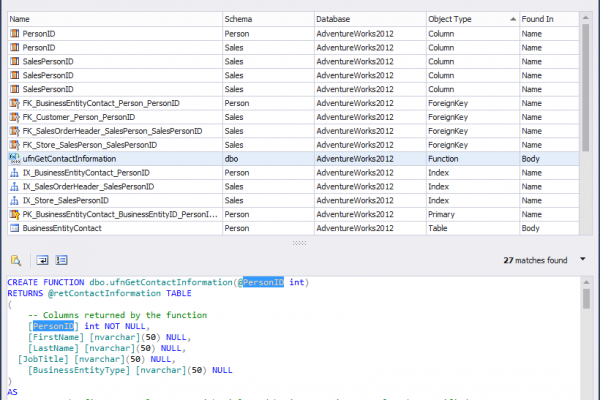Select IX_BusinessEntityContact_PersonID name
The image size is (600, 400).
click(x=86, y=173)
